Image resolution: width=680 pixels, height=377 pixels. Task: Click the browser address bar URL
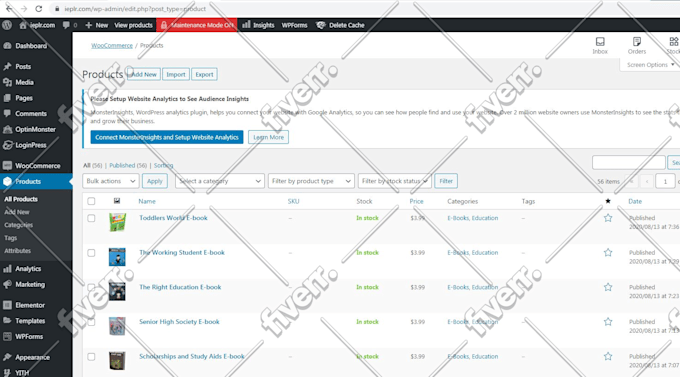(135, 9)
